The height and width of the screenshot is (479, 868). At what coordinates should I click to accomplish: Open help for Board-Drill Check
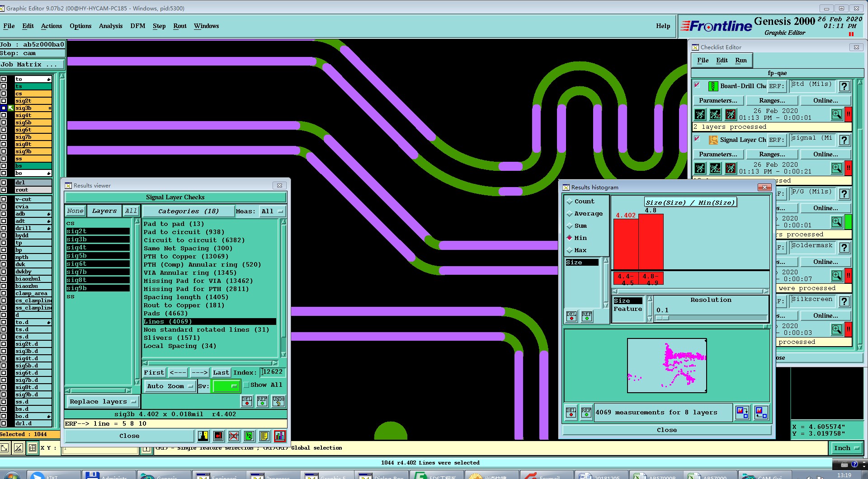coord(844,86)
